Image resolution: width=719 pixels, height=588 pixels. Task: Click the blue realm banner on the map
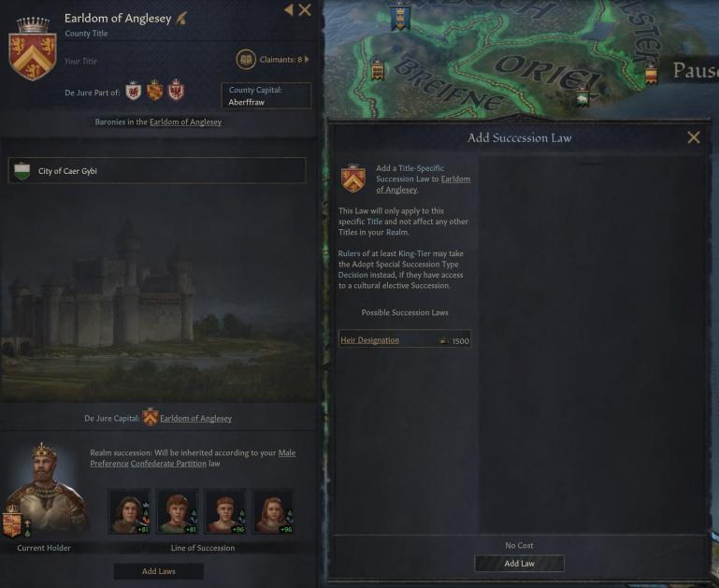tap(400, 16)
